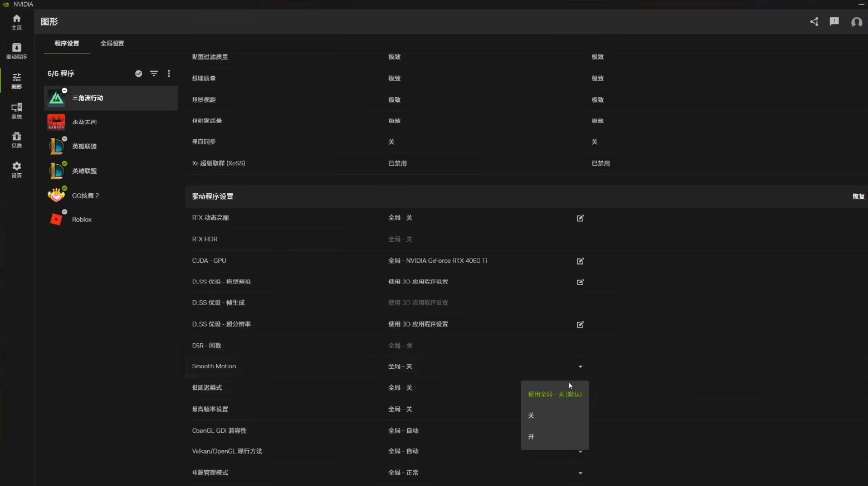Image resolution: width=868 pixels, height=486 pixels.
Task: Open three-dot more menu above program list
Action: pyautogui.click(x=169, y=74)
